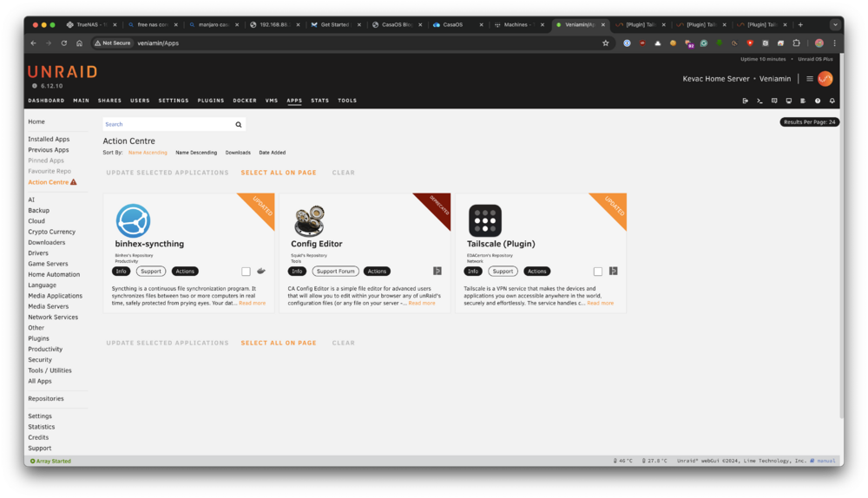Click the Grammarly extension icon
The image size is (868, 498).
[704, 43]
